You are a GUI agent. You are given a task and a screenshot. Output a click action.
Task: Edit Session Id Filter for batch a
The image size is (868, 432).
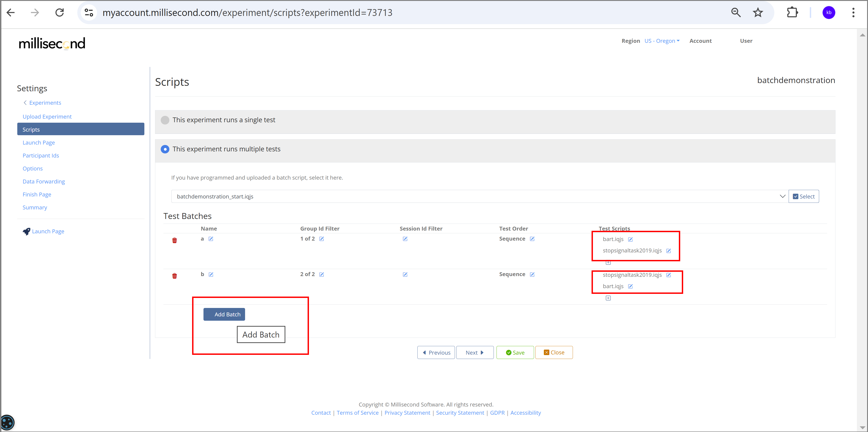point(405,239)
